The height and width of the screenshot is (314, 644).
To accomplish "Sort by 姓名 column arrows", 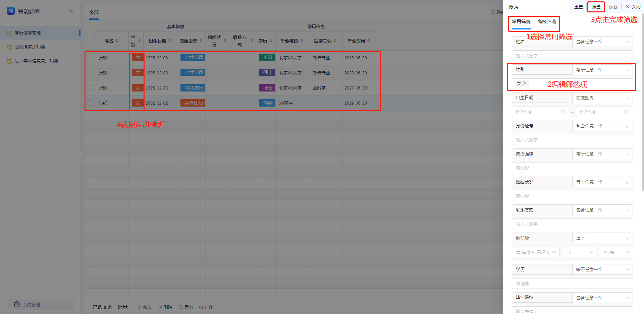I will [117, 41].
